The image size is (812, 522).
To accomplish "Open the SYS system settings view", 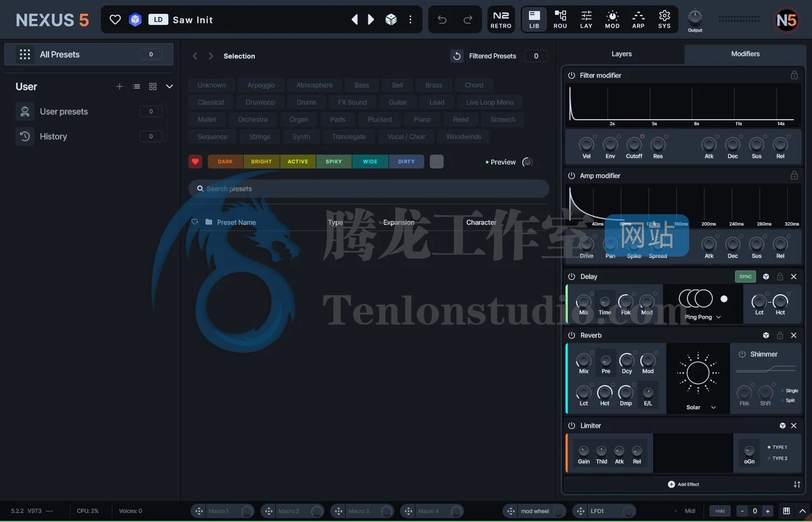I will [x=664, y=20].
